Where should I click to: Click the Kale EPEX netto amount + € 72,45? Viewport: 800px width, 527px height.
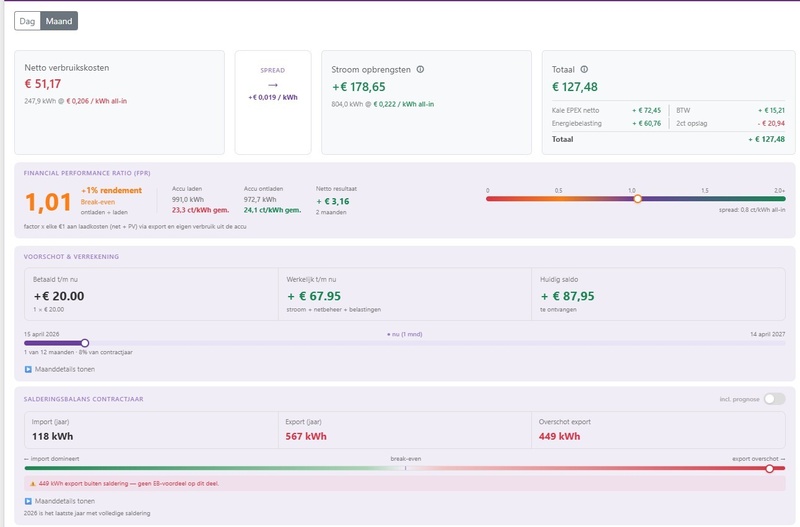[x=646, y=110]
